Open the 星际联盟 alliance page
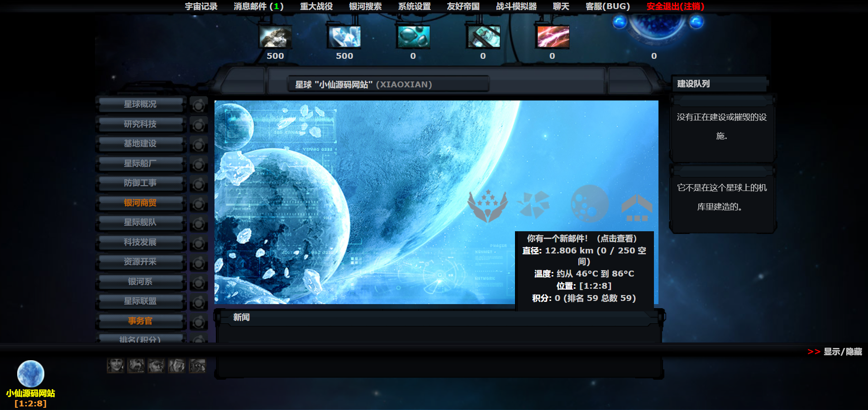868x410 pixels. (140, 301)
